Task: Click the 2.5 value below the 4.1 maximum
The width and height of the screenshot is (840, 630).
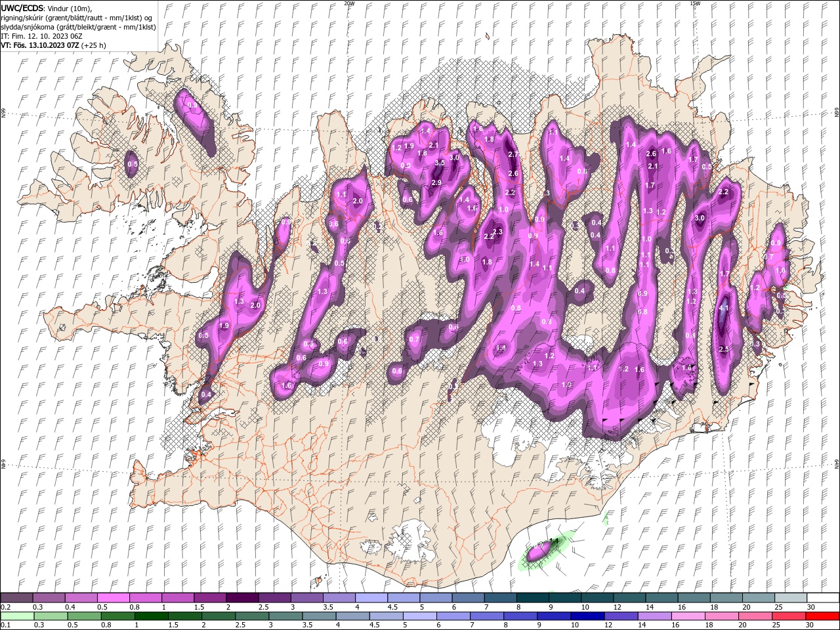Action: tap(724, 350)
